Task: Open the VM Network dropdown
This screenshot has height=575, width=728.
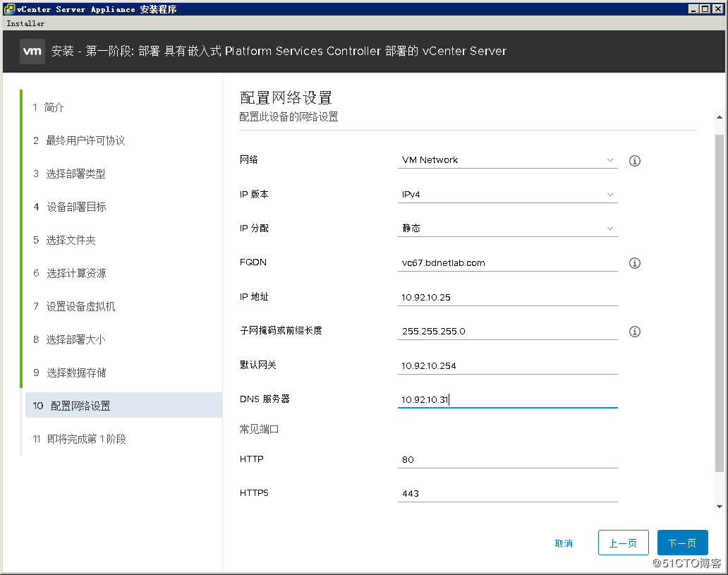Action: [x=507, y=159]
